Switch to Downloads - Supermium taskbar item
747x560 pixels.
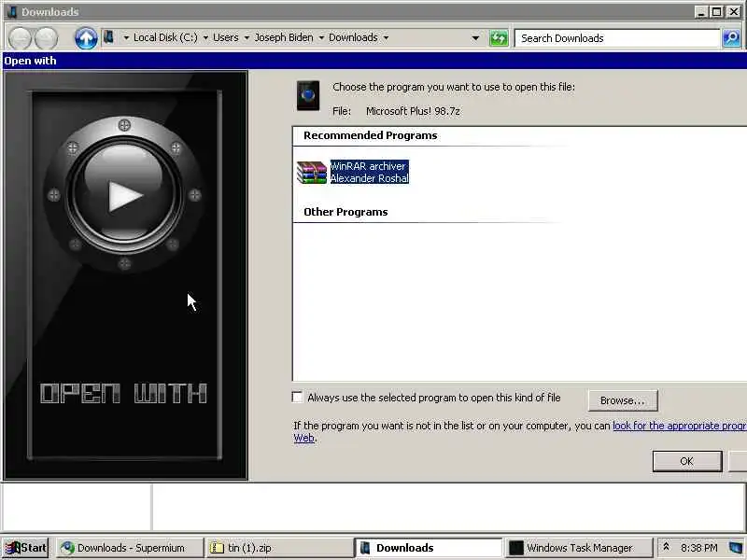130,548
